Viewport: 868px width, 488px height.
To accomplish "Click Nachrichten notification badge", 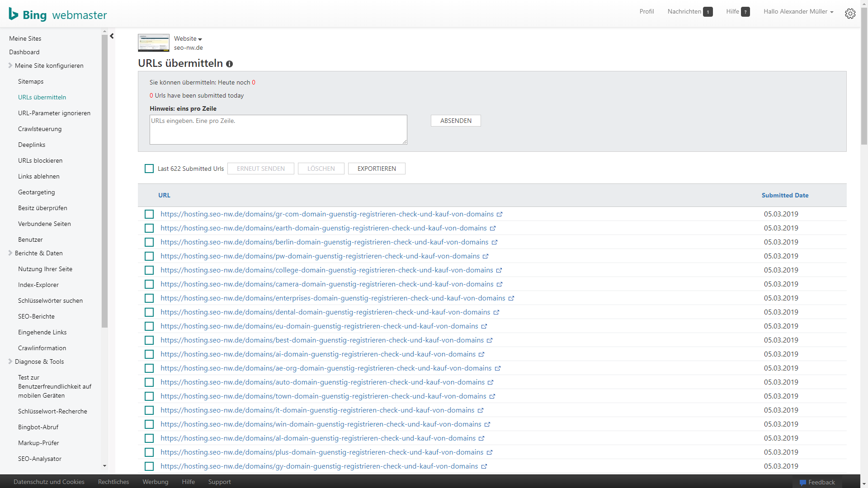I will pyautogui.click(x=708, y=12).
